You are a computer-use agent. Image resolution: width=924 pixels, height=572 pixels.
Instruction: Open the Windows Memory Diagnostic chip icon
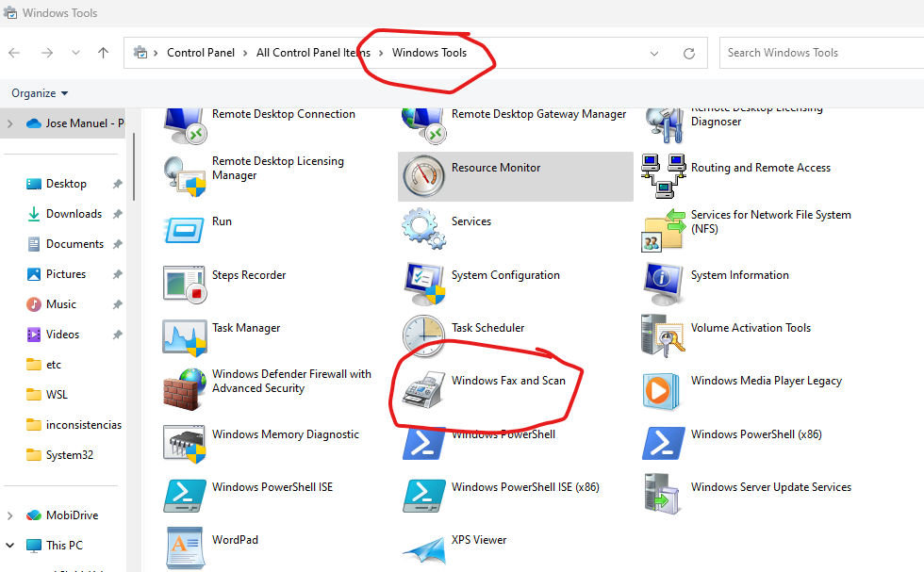pos(185,444)
